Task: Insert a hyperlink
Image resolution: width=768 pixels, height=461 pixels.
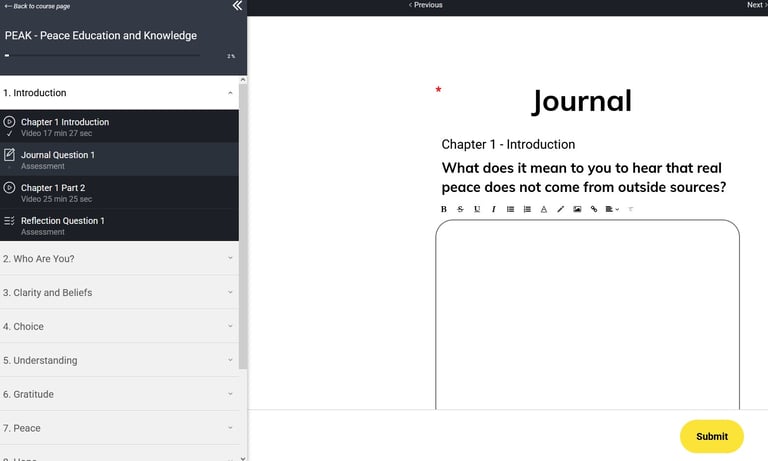Action: [594, 209]
